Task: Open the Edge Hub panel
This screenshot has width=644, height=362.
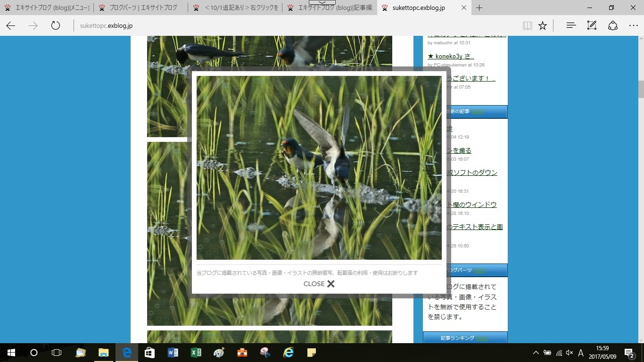Action: click(x=571, y=25)
